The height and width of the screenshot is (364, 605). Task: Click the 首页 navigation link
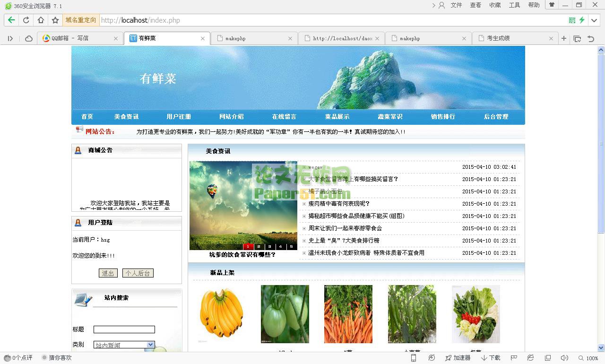87,117
